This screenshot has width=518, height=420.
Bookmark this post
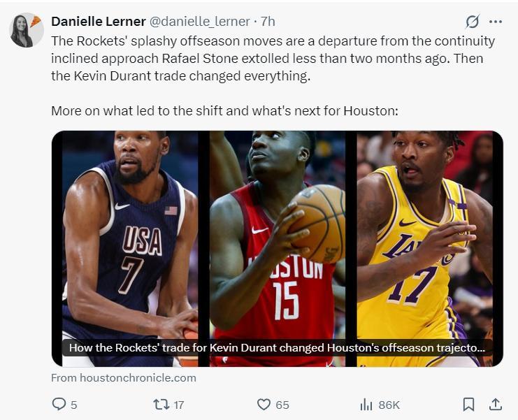tap(468, 404)
